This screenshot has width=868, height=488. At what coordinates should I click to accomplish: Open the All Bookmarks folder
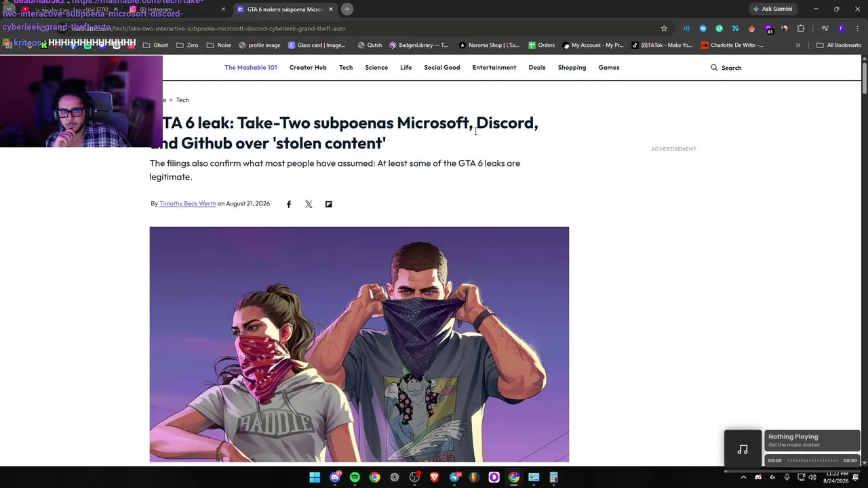coord(839,45)
